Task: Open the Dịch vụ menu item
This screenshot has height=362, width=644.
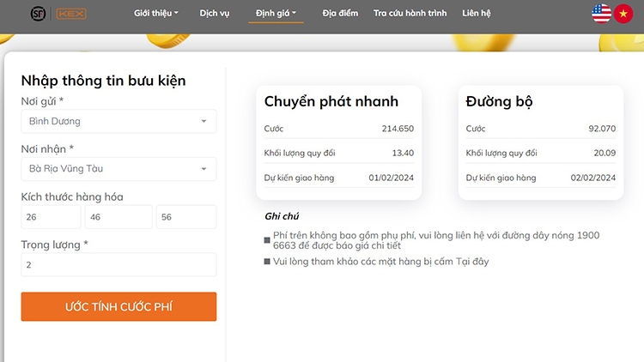Action: [x=214, y=14]
